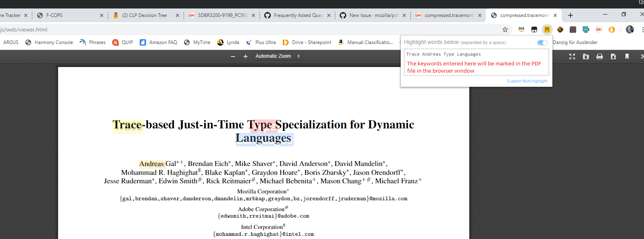Switch to first compressed.tracemonkey tab
644x239 pixels.
449,15
